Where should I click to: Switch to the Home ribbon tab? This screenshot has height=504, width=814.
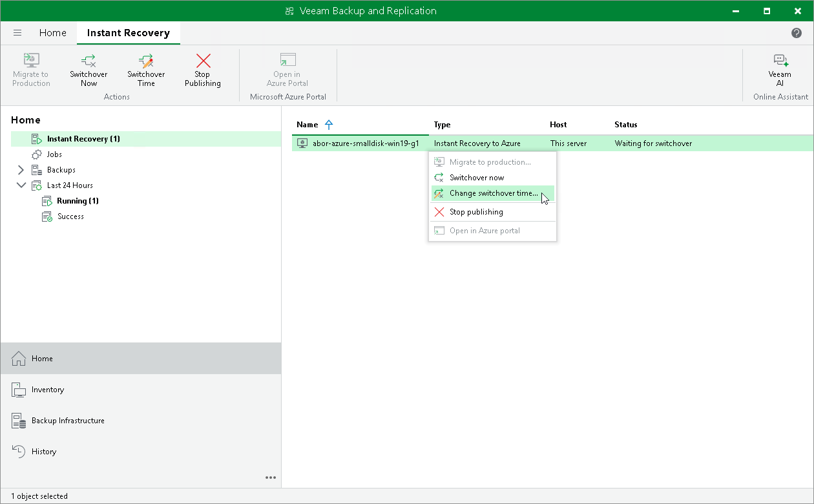click(x=53, y=33)
